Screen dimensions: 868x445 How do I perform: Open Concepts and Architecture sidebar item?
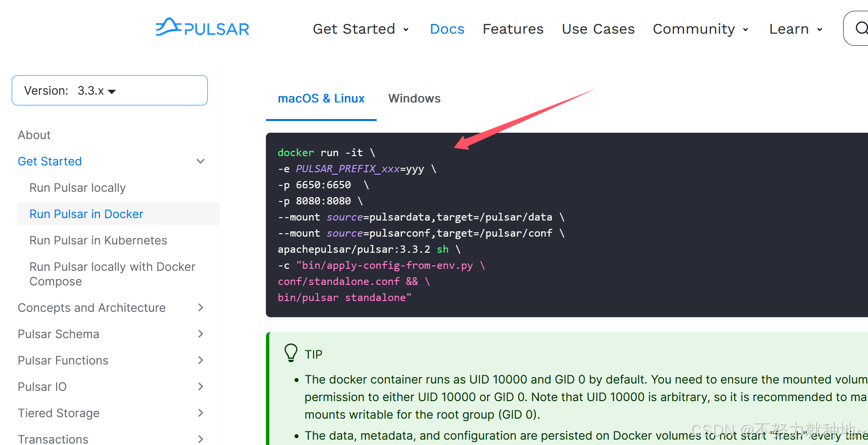(92, 308)
